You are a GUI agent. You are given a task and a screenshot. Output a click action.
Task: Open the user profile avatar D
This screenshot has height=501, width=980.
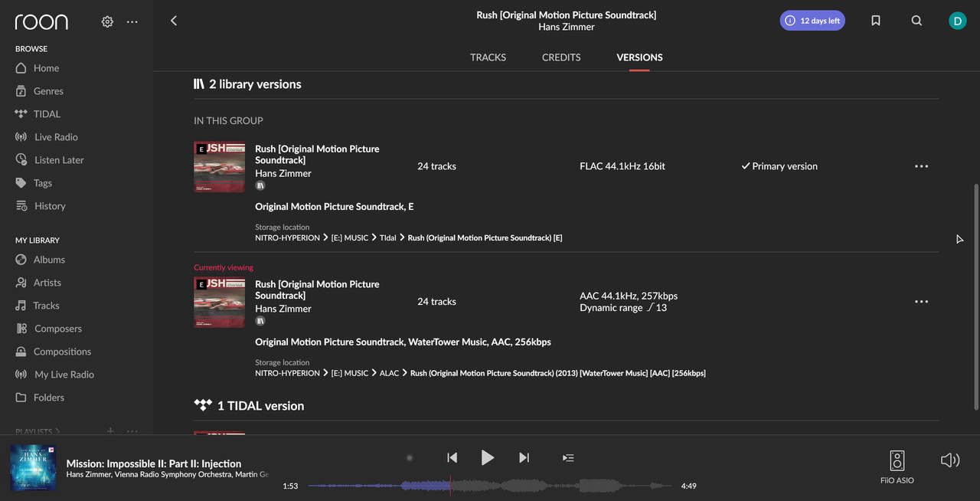click(957, 21)
